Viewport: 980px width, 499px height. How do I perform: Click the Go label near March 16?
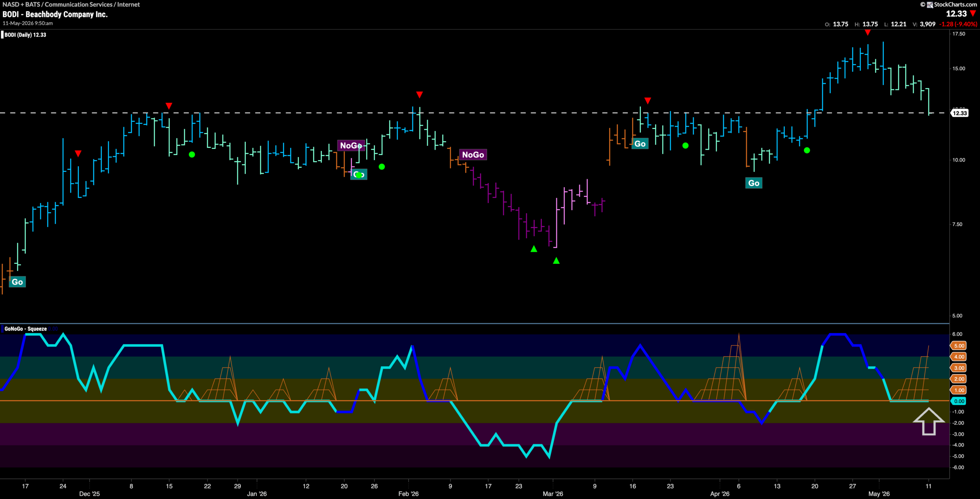click(640, 144)
